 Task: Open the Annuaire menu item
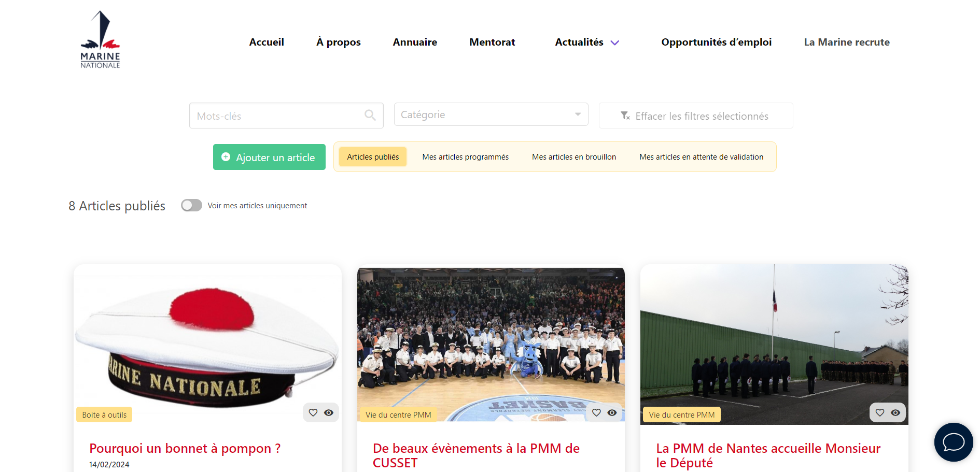tap(415, 42)
